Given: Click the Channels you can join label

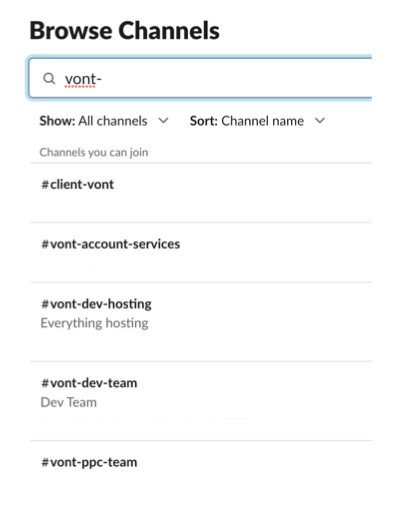Looking at the screenshot, I should pyautogui.click(x=94, y=152).
